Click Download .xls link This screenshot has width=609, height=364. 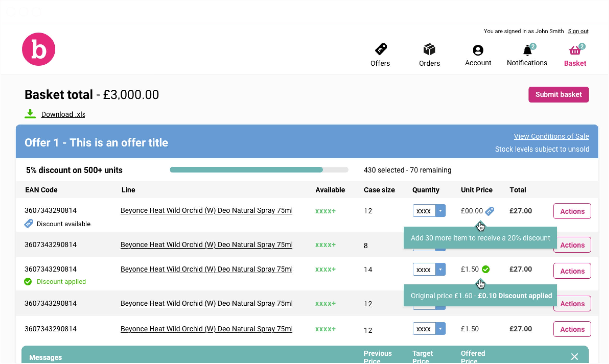(63, 114)
